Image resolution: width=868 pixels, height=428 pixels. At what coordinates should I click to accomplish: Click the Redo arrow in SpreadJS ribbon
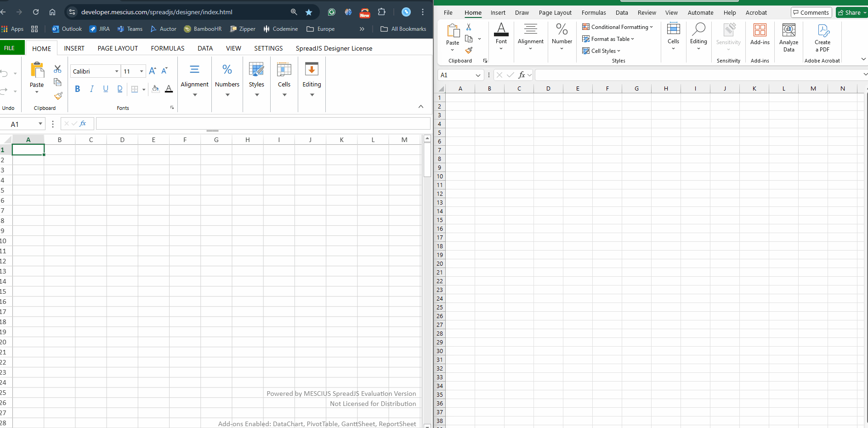[x=4, y=91]
